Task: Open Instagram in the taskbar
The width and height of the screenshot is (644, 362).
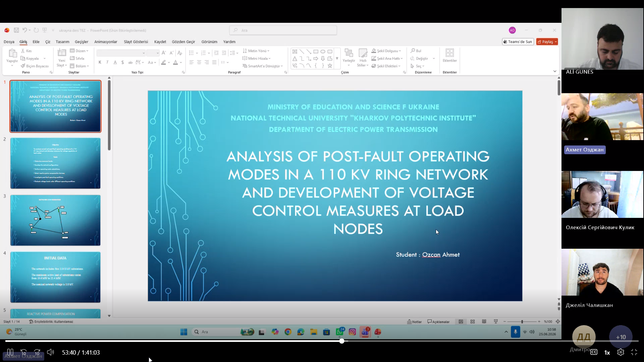Action: (352, 332)
